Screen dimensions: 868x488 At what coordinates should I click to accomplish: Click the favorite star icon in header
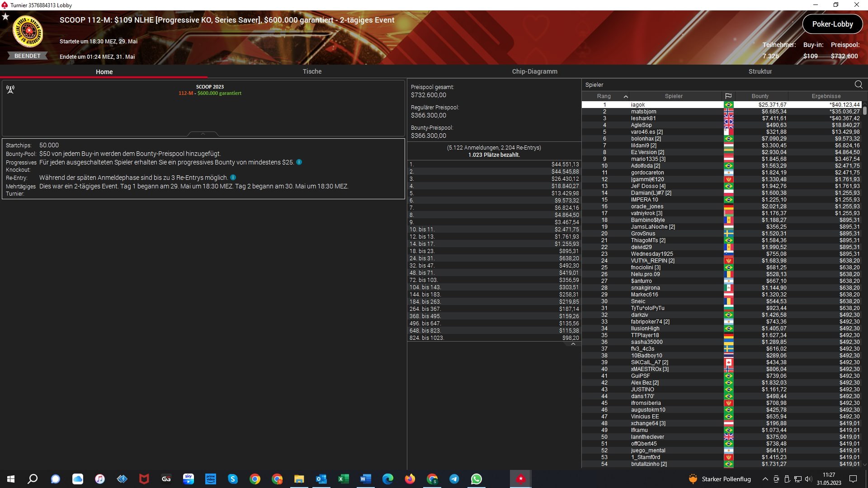pyautogui.click(x=5, y=17)
